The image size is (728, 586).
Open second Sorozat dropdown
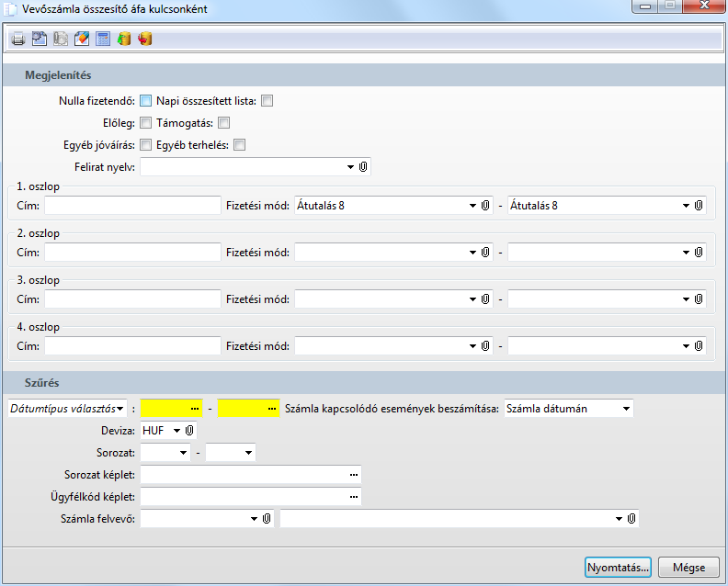(x=249, y=453)
